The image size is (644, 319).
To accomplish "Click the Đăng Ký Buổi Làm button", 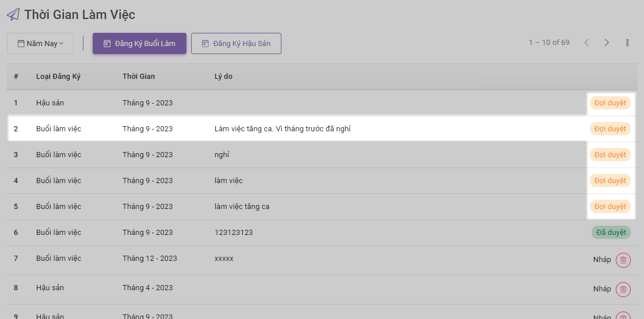I will tap(139, 44).
